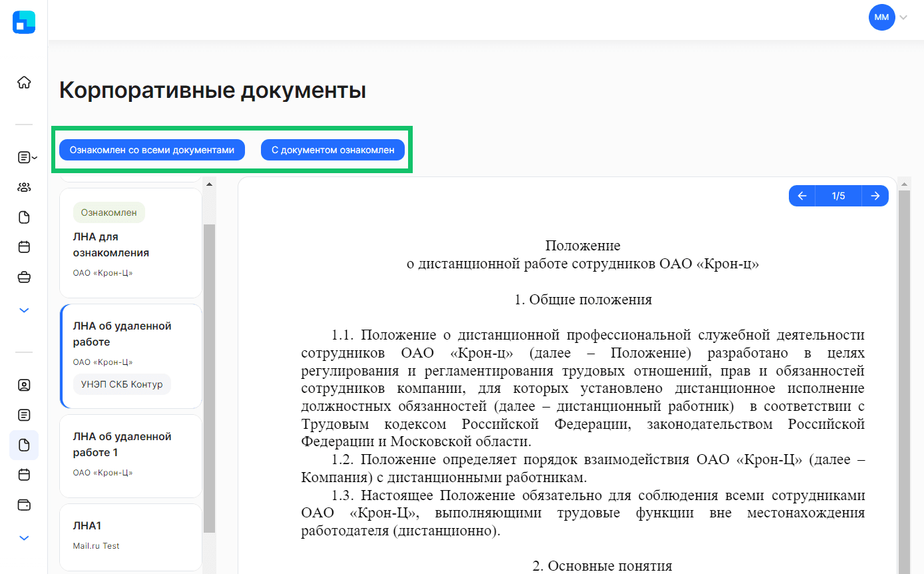This screenshot has height=574, width=924.
Task: Open 'ЛНА об удаленной работе 1' card
Action: pos(130,456)
